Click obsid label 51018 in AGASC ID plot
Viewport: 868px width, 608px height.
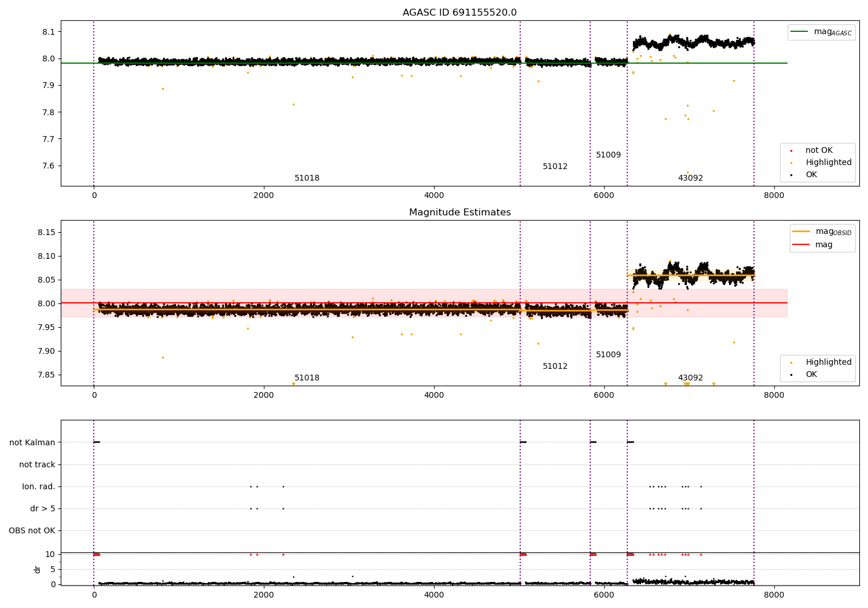tap(307, 178)
